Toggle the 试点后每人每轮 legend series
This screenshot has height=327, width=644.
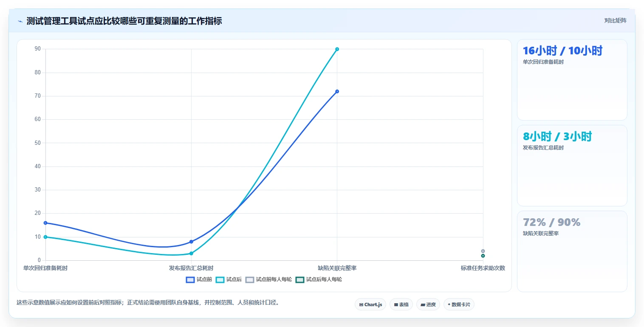coord(319,279)
